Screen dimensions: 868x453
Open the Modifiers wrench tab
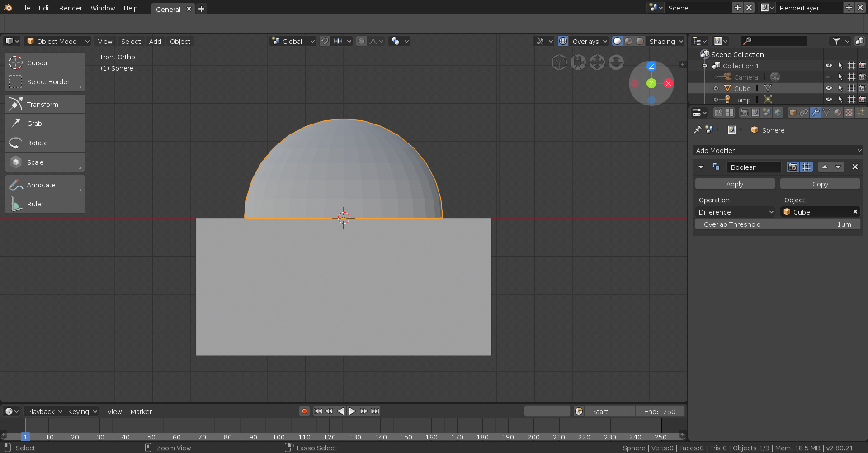click(x=815, y=113)
